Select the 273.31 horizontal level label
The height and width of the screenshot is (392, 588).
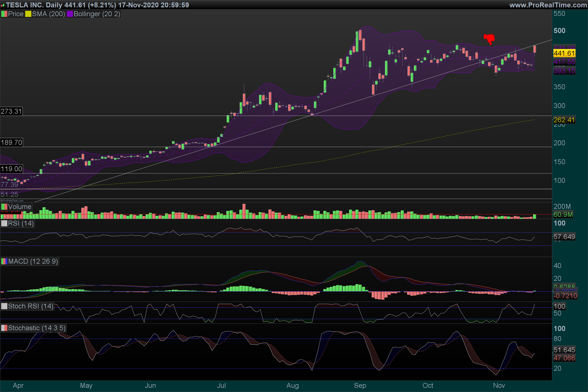pyautogui.click(x=11, y=111)
